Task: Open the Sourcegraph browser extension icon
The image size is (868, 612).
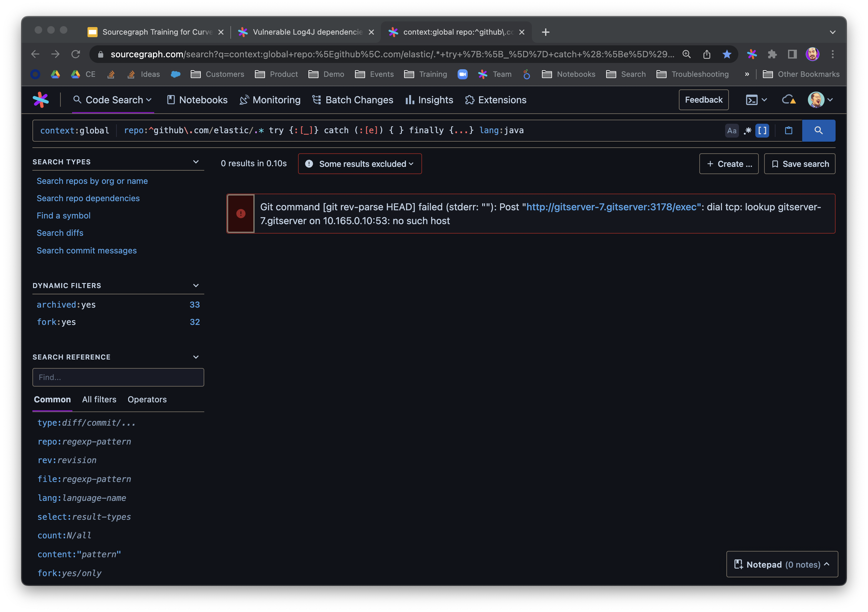Action: tap(752, 54)
